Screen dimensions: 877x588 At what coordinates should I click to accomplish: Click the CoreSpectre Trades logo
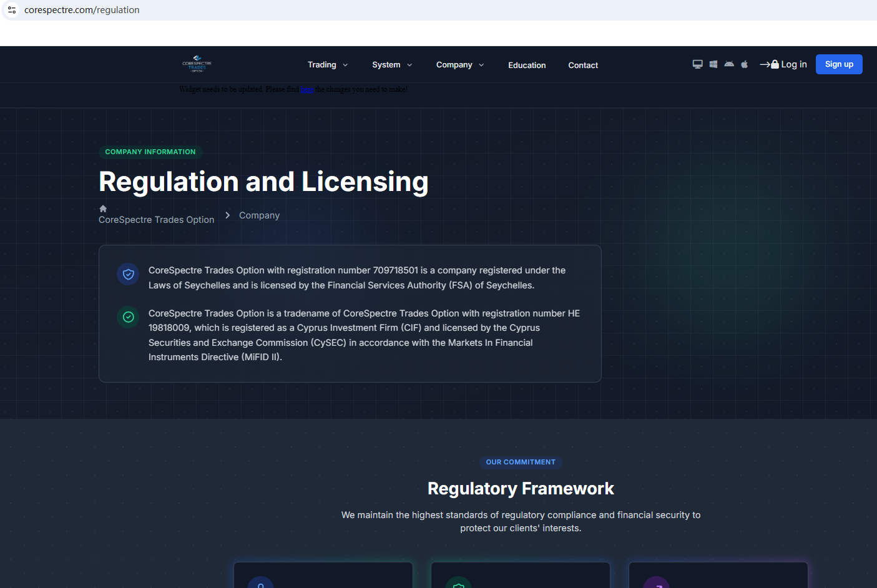[x=197, y=64]
